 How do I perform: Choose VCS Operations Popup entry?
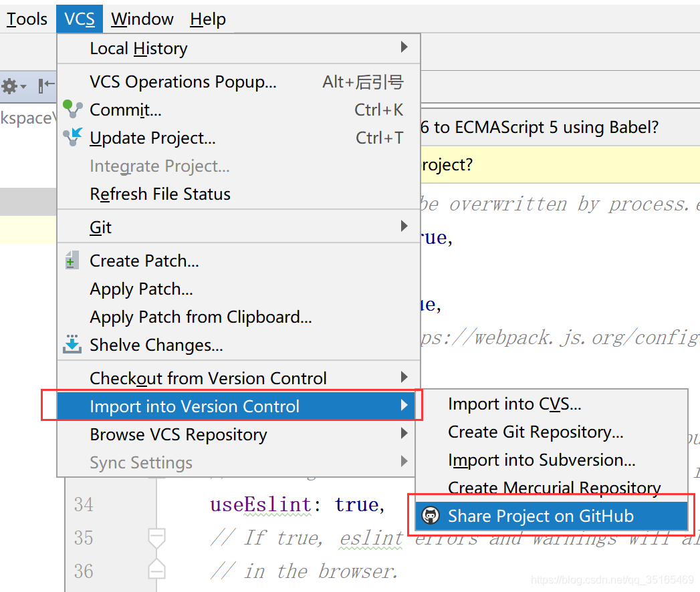(x=239, y=82)
